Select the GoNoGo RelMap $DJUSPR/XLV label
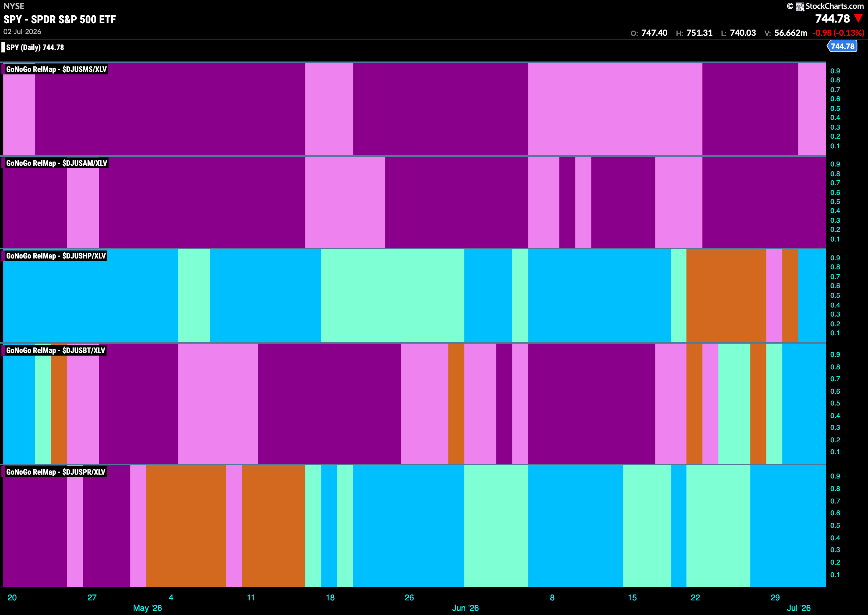The height and width of the screenshot is (615, 868). (56, 472)
